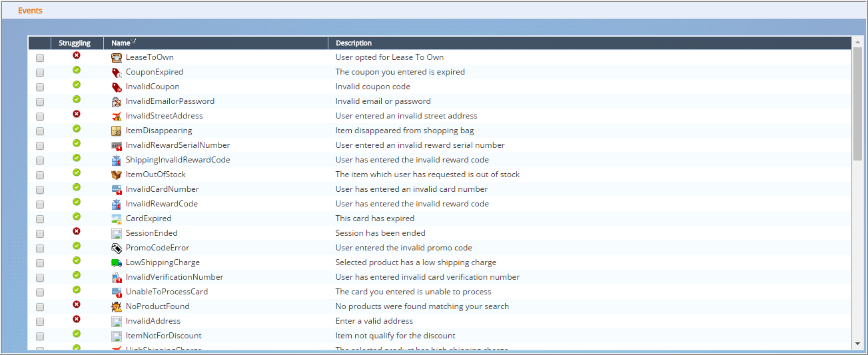Click the ItemOutOfStock box icon

tap(117, 175)
